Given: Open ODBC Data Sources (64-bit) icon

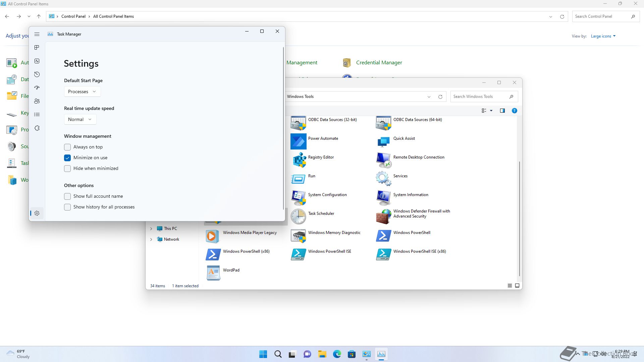Looking at the screenshot, I should click(x=383, y=123).
